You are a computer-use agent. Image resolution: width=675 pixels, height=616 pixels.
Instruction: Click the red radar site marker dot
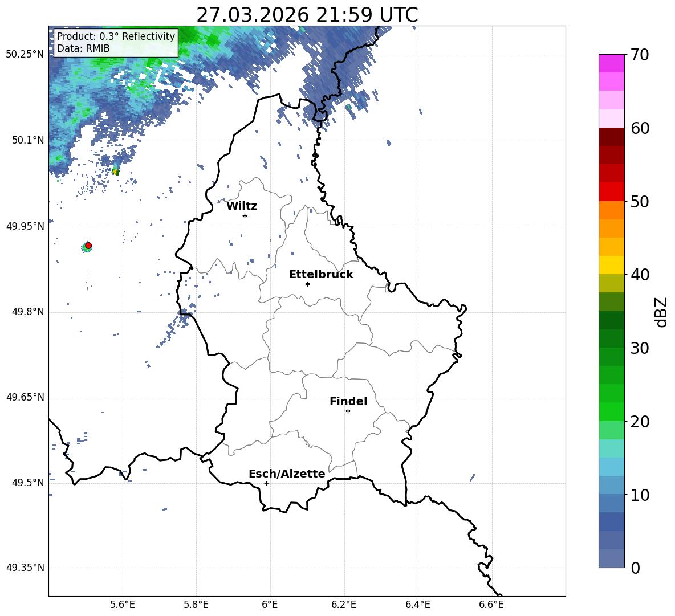pyautogui.click(x=88, y=246)
